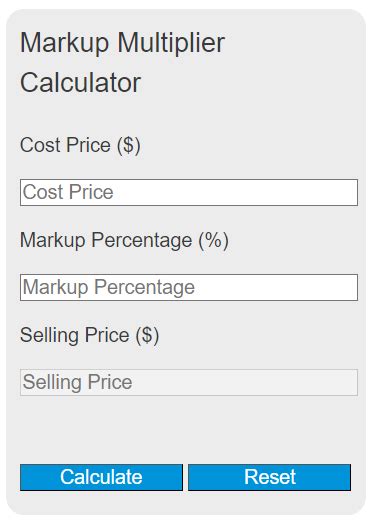This screenshot has width=378, height=527.
Task: Click the '($)' symbol beside the Cost Price label
Action: pyautogui.click(x=129, y=146)
